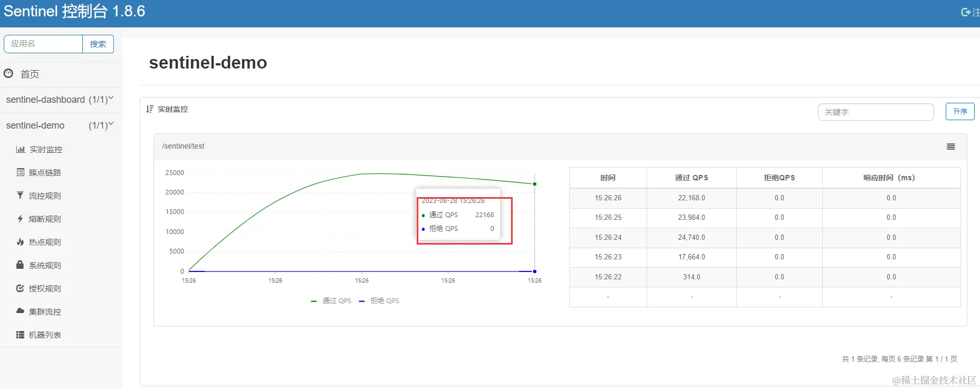Click the funnel icon for 流控规则
The image size is (980, 389).
pyautogui.click(x=20, y=196)
